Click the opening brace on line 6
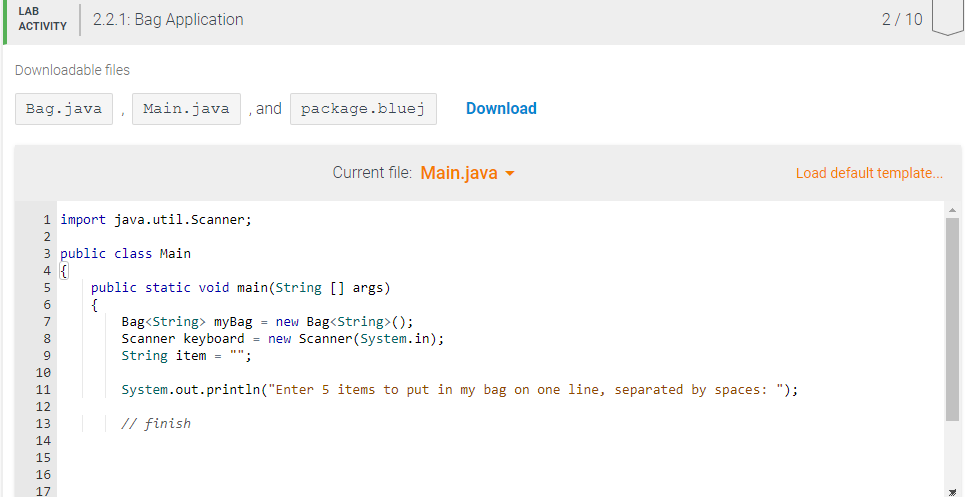Viewport: 965px width, 497px height. coord(94,304)
